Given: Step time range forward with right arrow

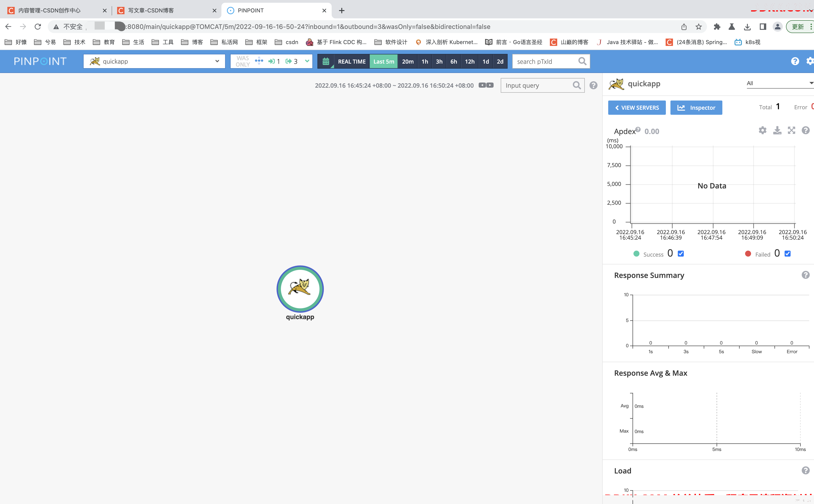Looking at the screenshot, I should [490, 85].
